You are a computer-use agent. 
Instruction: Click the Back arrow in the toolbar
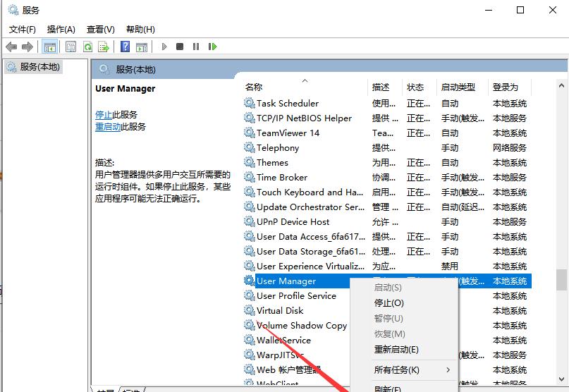pos(11,47)
